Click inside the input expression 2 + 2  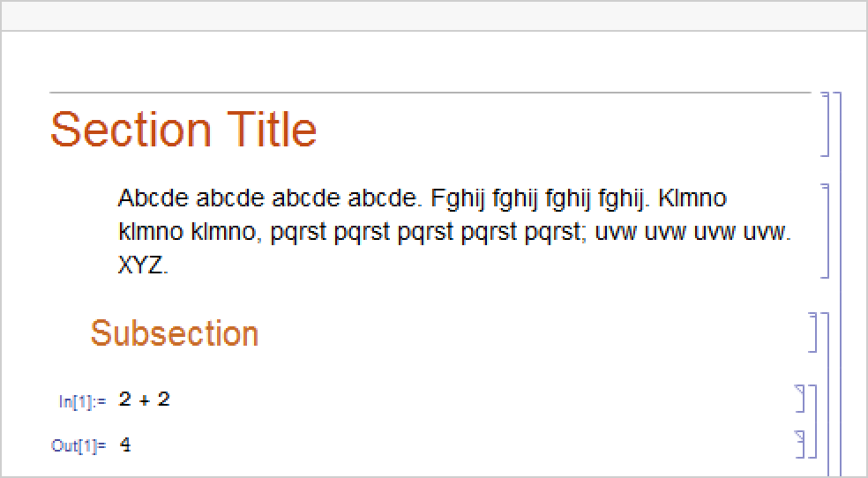pos(144,400)
